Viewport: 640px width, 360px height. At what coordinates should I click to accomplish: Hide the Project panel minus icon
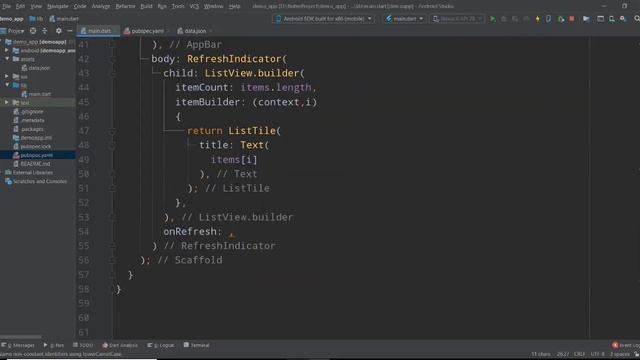tap(70, 31)
